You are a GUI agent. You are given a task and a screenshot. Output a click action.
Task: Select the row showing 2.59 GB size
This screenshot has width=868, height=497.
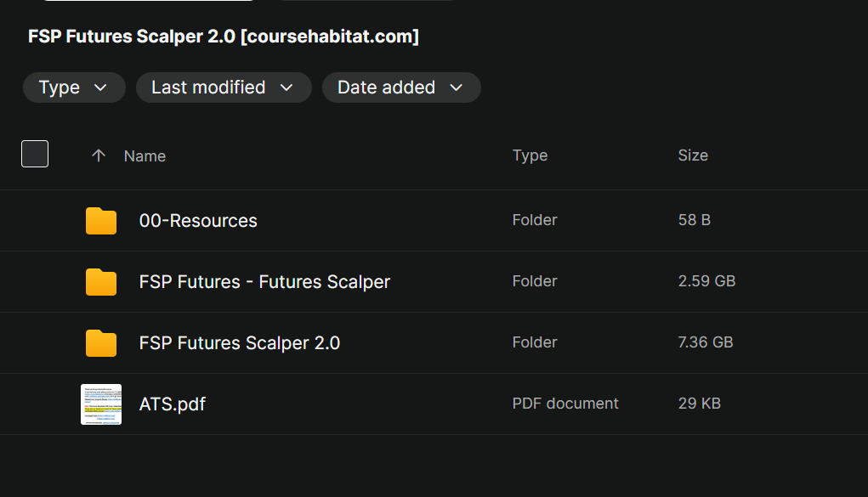pos(706,281)
